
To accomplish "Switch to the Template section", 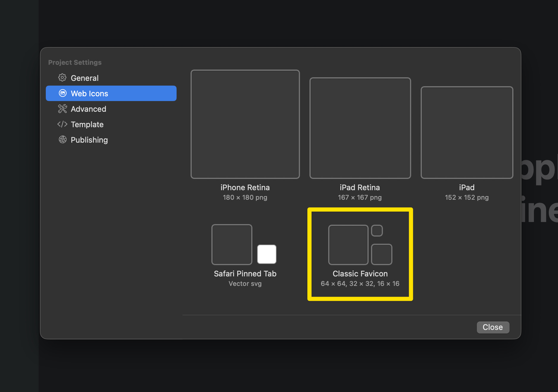I will coord(87,124).
